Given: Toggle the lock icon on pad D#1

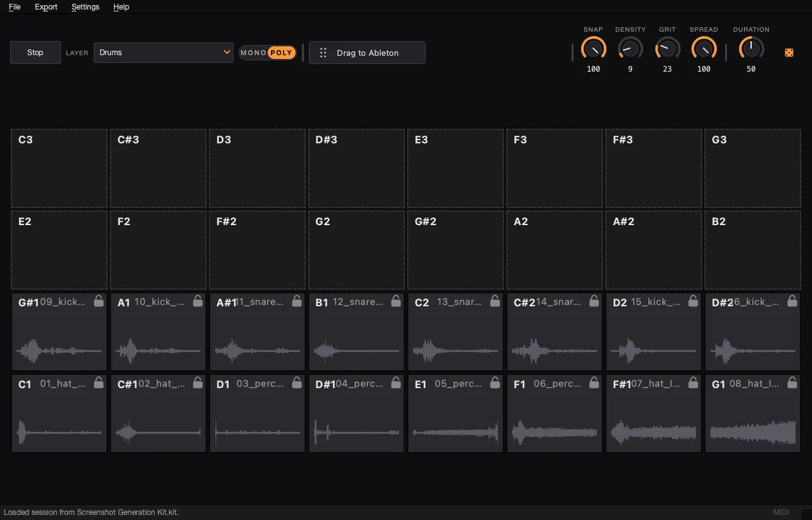Looking at the screenshot, I should click(396, 382).
